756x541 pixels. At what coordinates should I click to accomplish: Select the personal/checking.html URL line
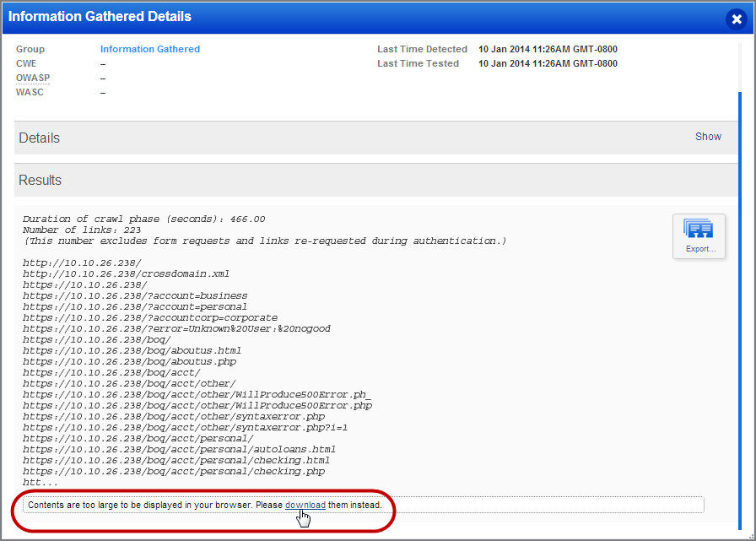(176, 461)
